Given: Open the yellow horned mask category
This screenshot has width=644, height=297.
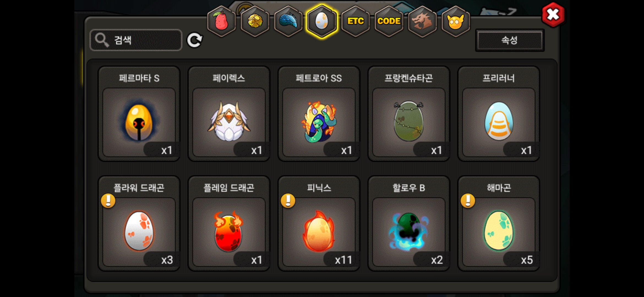Looking at the screenshot, I should click(455, 21).
